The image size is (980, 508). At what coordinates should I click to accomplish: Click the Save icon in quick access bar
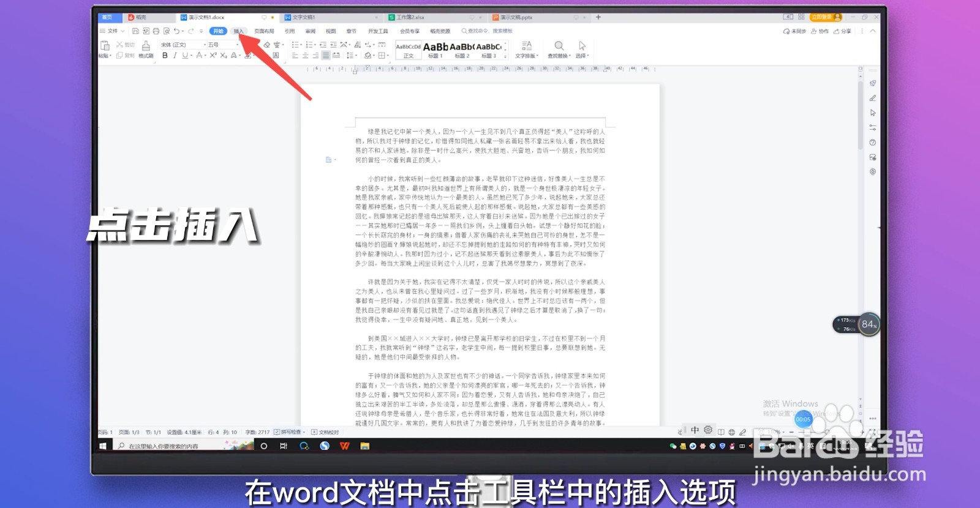[135, 31]
